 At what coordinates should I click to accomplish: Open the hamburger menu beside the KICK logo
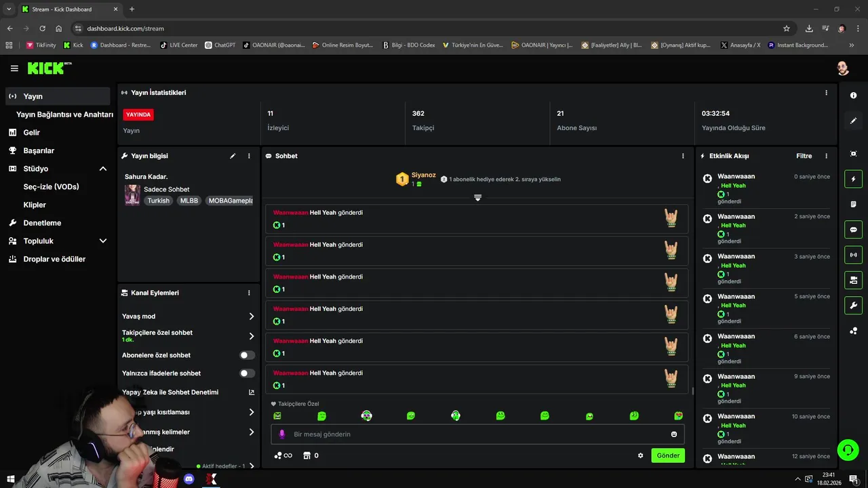[14, 68]
